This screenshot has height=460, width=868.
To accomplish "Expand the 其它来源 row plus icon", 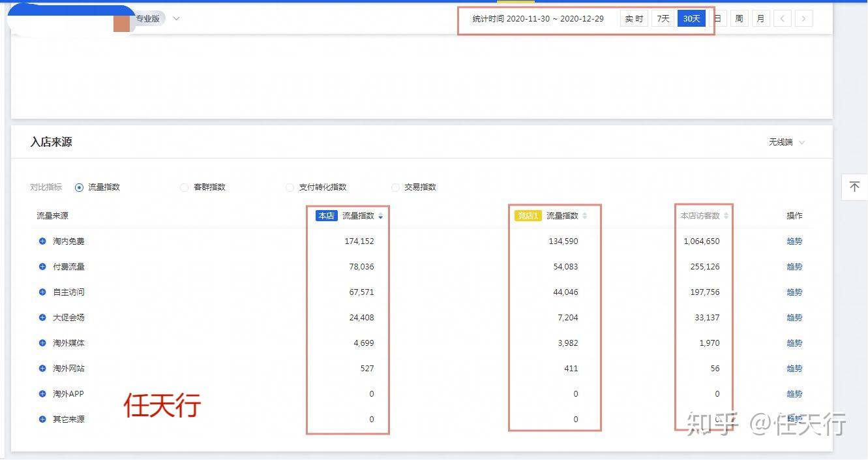I will pos(42,420).
